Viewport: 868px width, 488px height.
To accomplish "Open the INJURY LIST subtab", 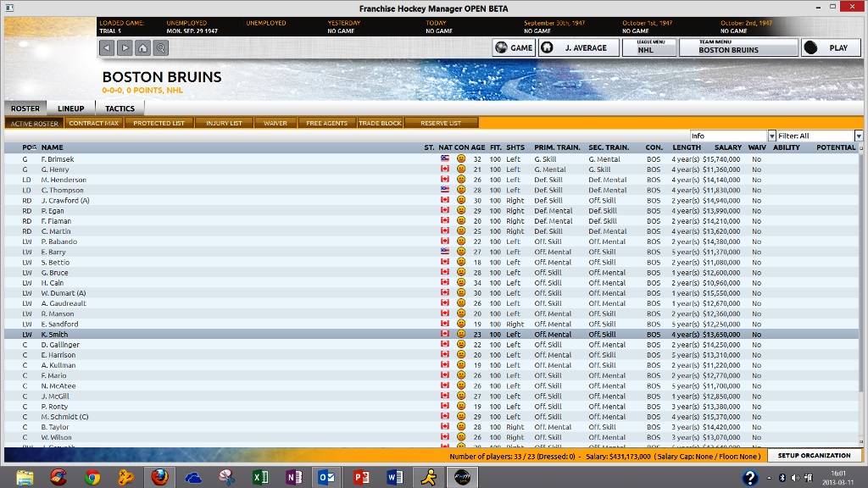I will [x=224, y=123].
